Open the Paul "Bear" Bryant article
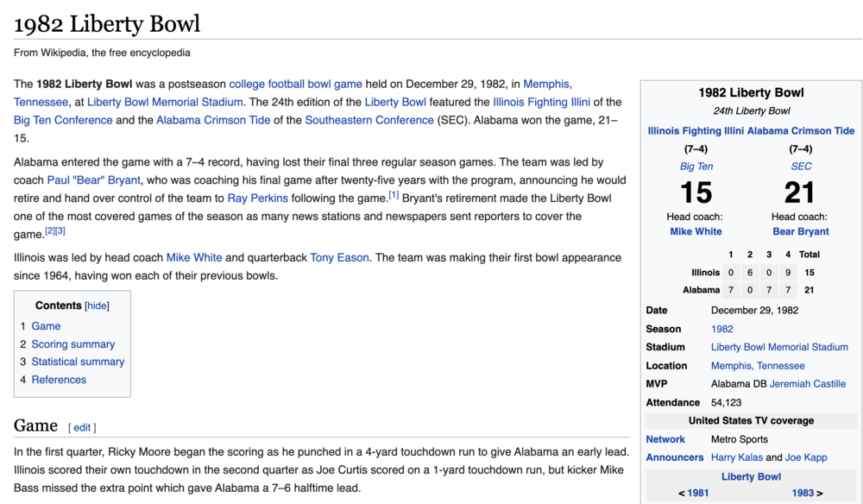This screenshot has width=863, height=504. pyautogui.click(x=93, y=180)
